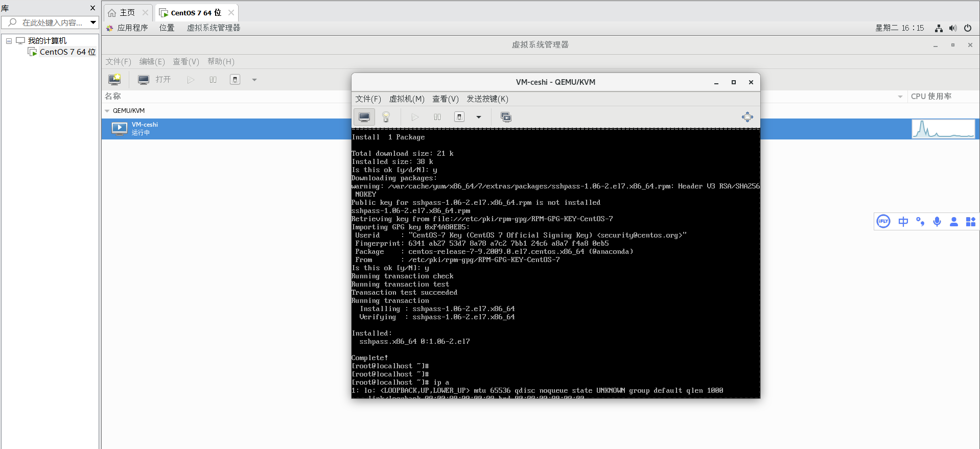Open 位置 menu in GNOME top bar
This screenshot has width=980, height=449.
coord(167,28)
